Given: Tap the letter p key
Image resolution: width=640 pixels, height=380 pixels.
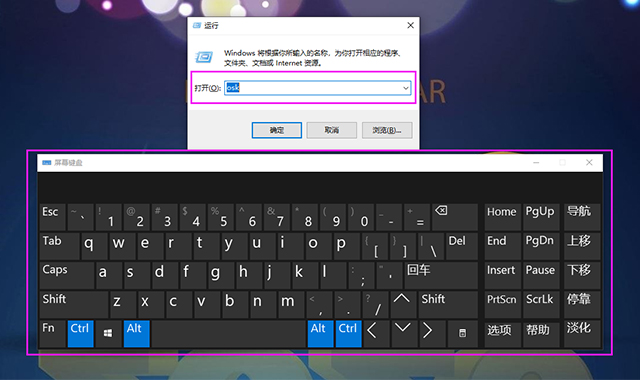Looking at the screenshot, I should 347,246.
